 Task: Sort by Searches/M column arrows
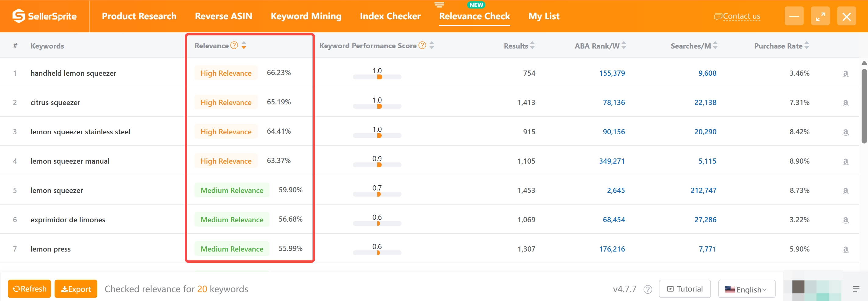715,45
